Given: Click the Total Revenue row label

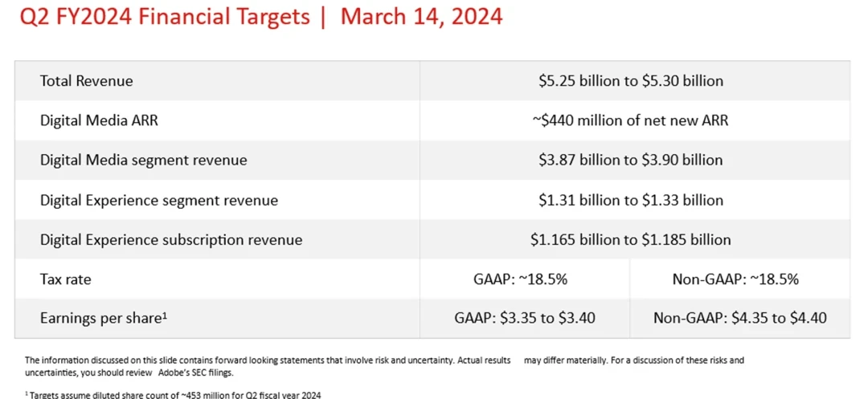Looking at the screenshot, I should (x=87, y=81).
